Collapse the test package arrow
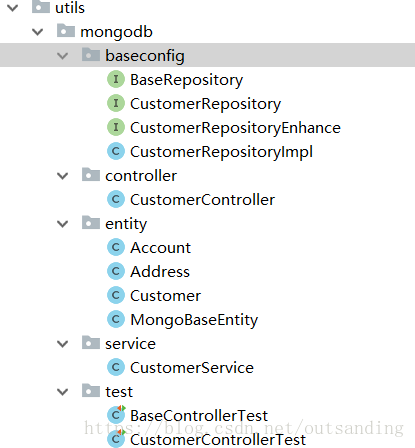This screenshot has width=415, height=448. coord(62,392)
